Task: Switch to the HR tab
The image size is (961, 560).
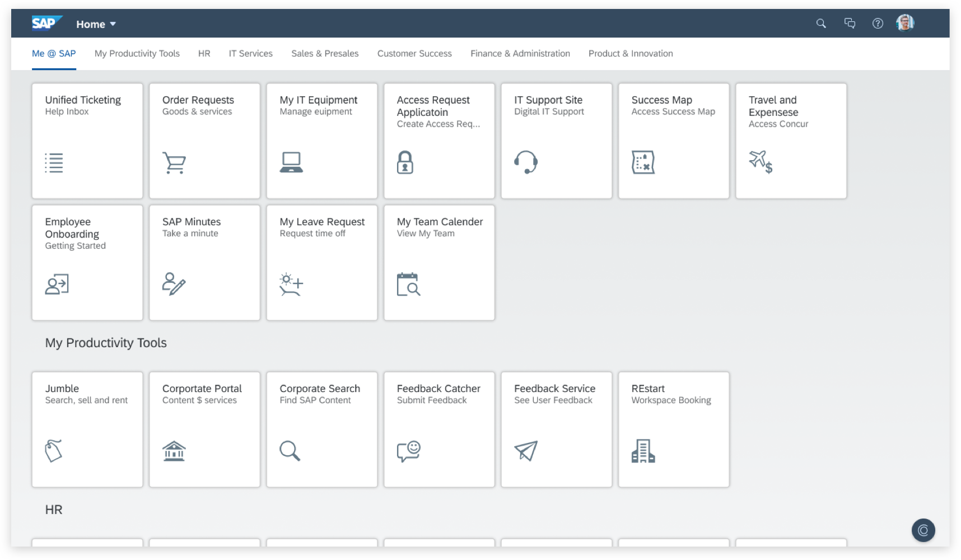Action: click(204, 54)
